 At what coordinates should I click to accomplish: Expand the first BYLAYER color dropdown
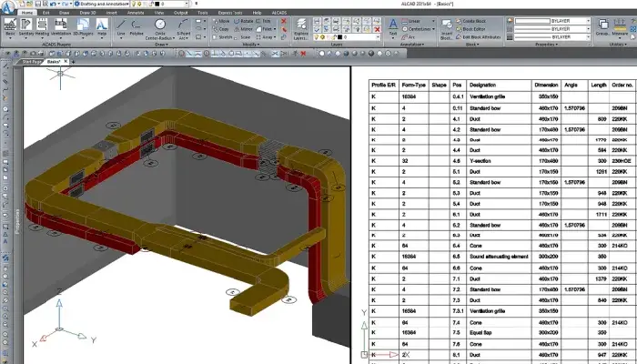point(551,20)
